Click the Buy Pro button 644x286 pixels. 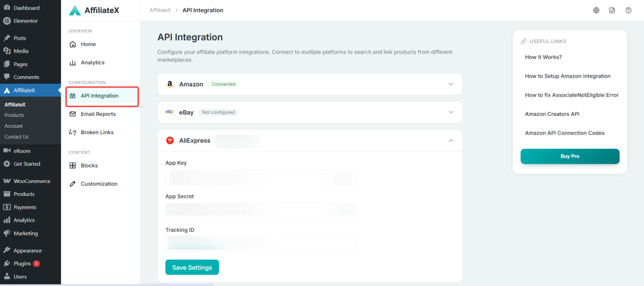[570, 156]
